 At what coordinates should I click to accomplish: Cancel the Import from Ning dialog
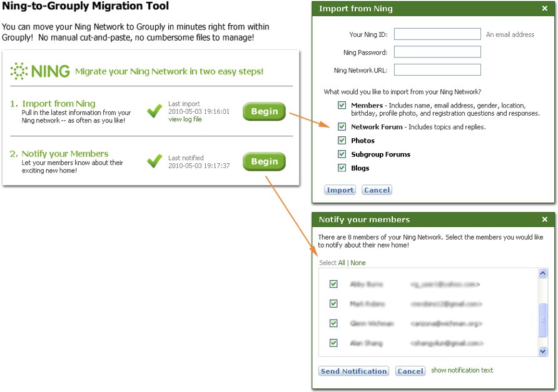[x=377, y=190]
